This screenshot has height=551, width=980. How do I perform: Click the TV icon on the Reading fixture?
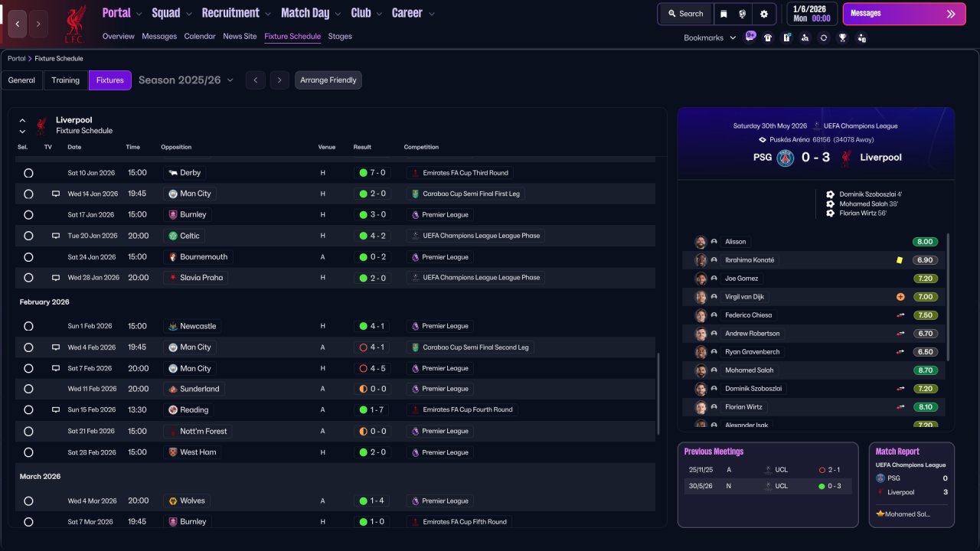55,410
